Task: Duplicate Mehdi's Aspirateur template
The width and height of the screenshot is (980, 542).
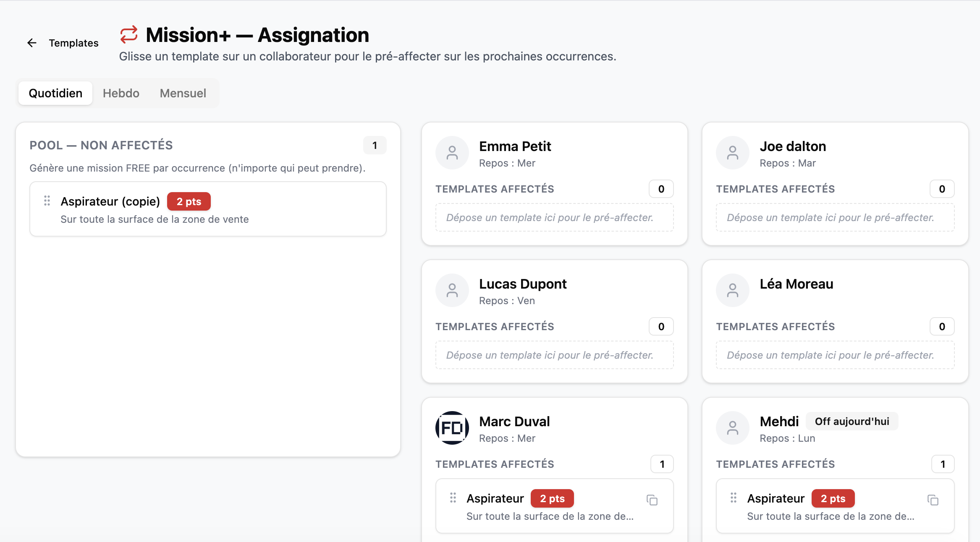Action: (933, 500)
